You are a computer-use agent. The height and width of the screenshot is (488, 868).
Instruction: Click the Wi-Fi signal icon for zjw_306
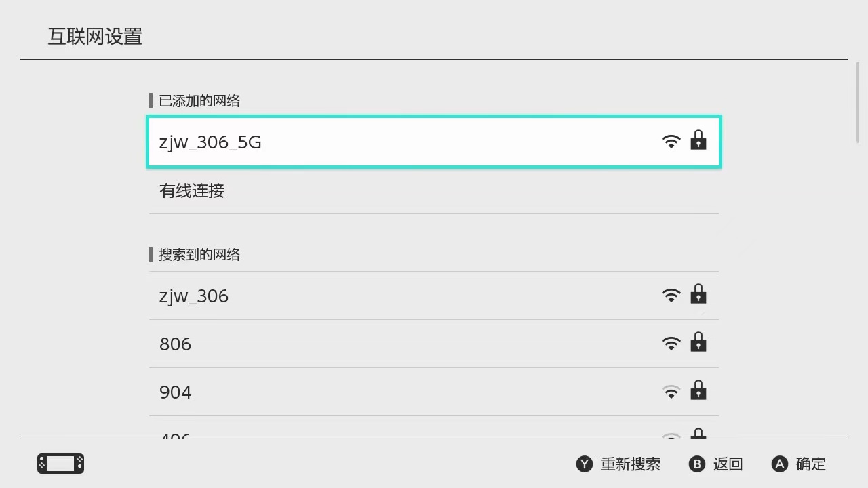pyautogui.click(x=671, y=296)
